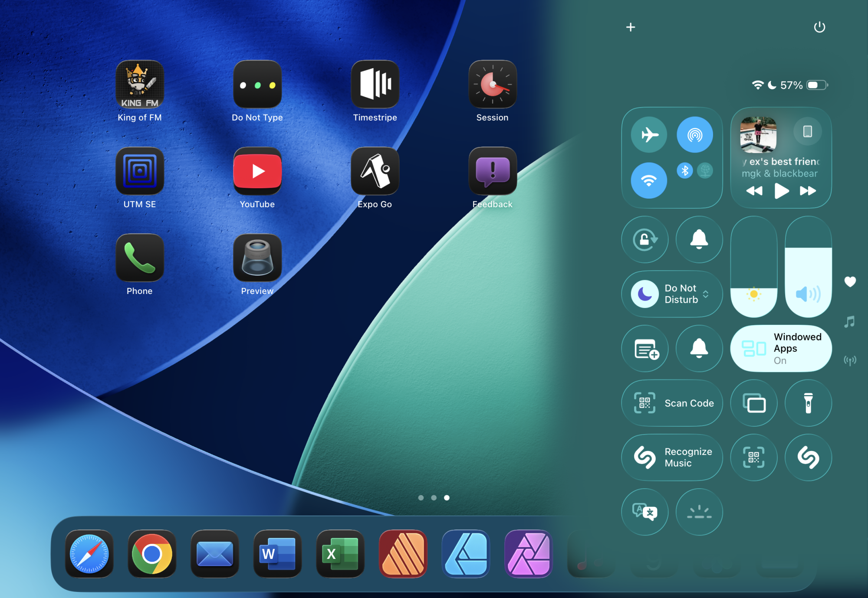Tap Recognize Music button

coord(672,457)
